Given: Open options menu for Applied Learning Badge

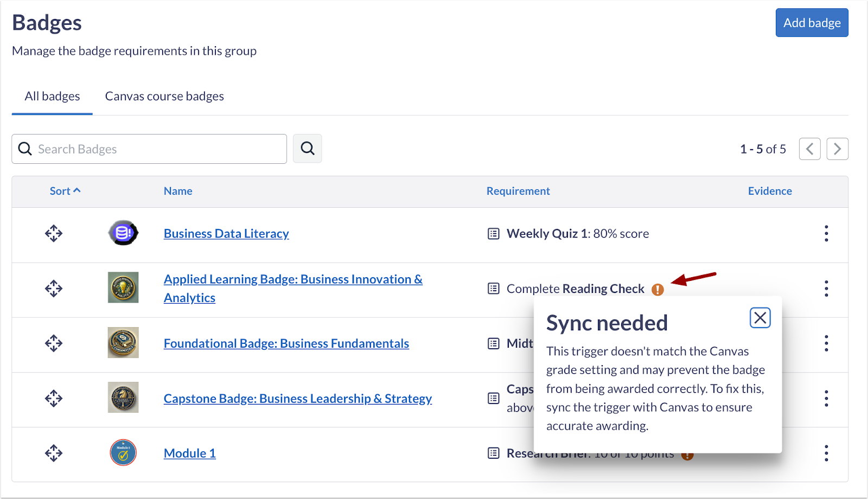Looking at the screenshot, I should coord(826,289).
